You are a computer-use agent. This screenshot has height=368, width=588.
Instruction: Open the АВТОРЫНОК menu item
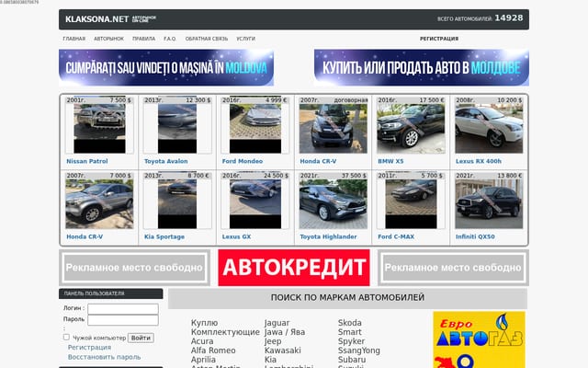pyautogui.click(x=108, y=39)
